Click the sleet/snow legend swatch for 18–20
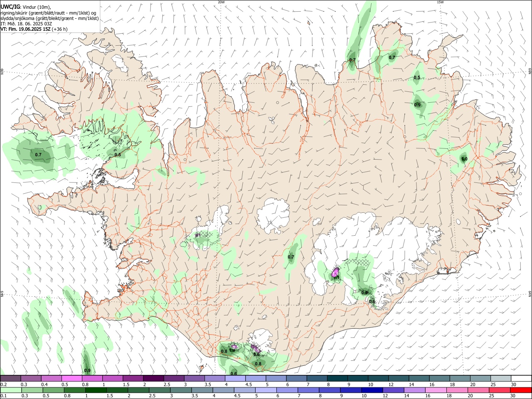 pyautogui.click(x=460, y=379)
